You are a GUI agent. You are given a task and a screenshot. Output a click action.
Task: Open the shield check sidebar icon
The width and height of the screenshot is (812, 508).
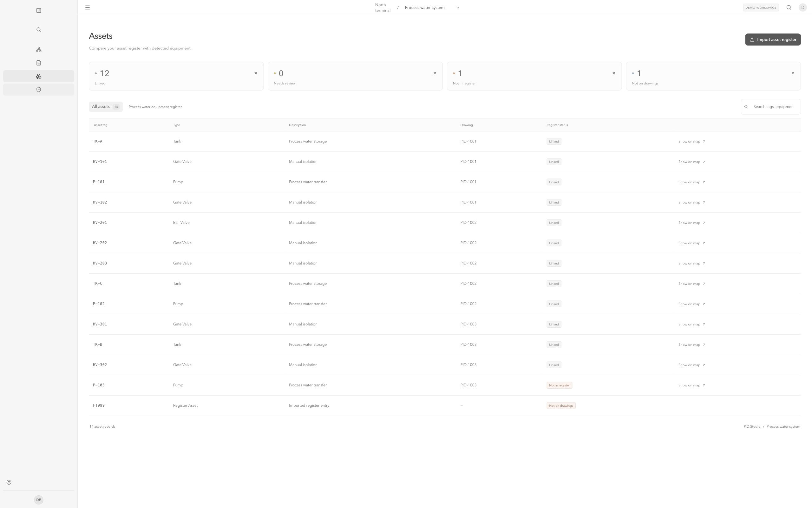39,90
